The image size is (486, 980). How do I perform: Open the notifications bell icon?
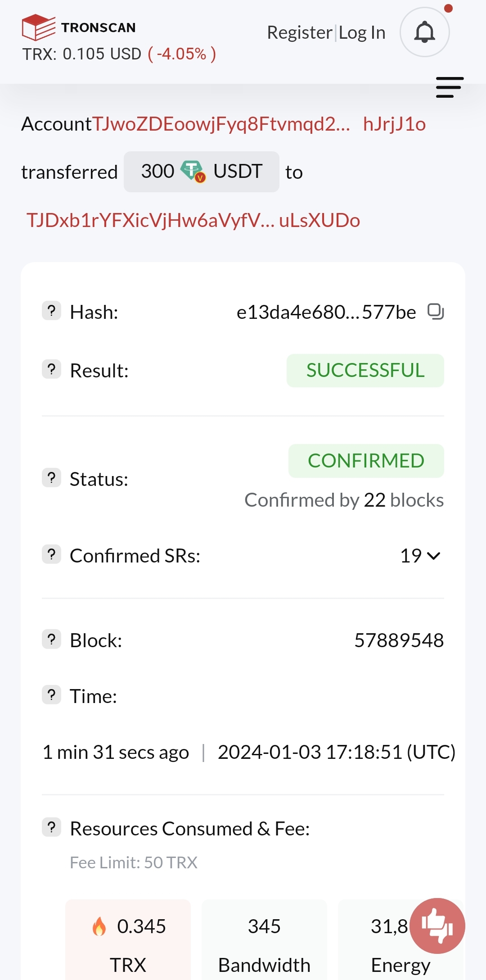[x=424, y=32]
